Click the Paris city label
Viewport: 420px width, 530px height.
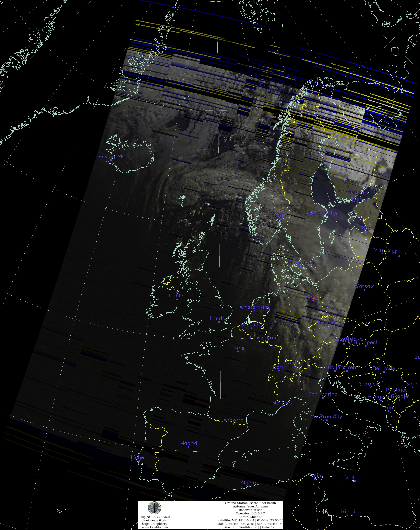[x=238, y=348]
